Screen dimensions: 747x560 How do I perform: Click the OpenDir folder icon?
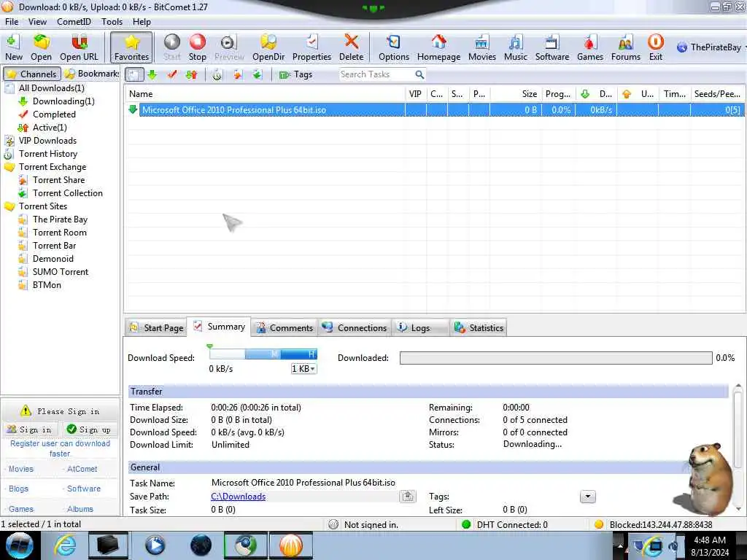pos(268,47)
